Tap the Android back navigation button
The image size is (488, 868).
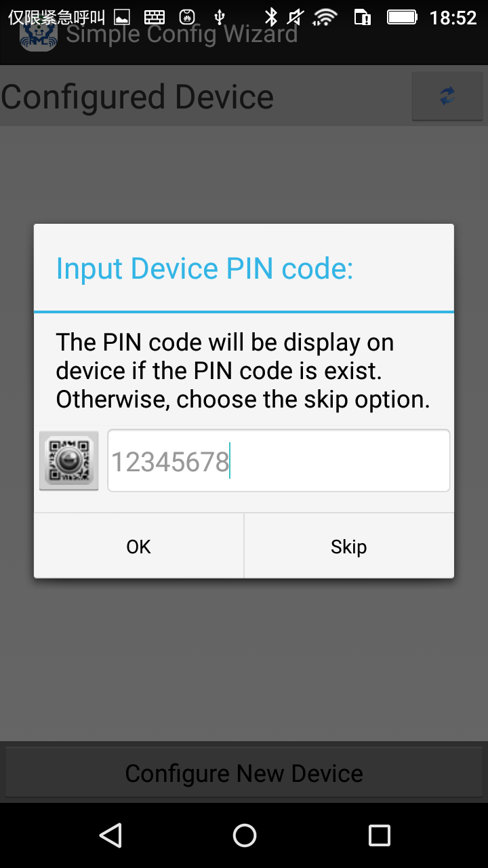pyautogui.click(x=110, y=835)
